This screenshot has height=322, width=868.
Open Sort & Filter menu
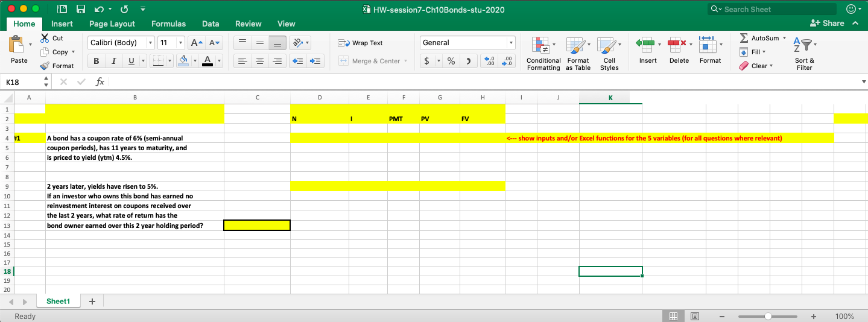coord(804,53)
